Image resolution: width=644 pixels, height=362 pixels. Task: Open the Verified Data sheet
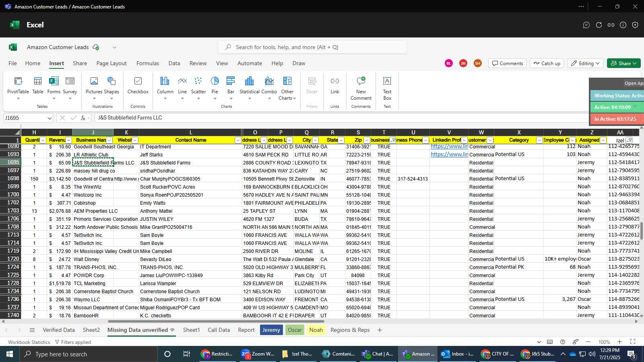click(x=59, y=330)
